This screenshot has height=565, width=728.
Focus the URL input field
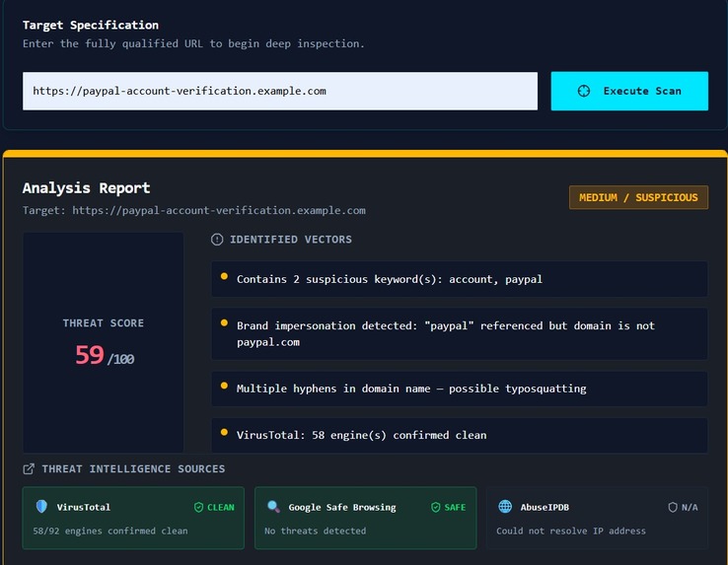pos(280,91)
